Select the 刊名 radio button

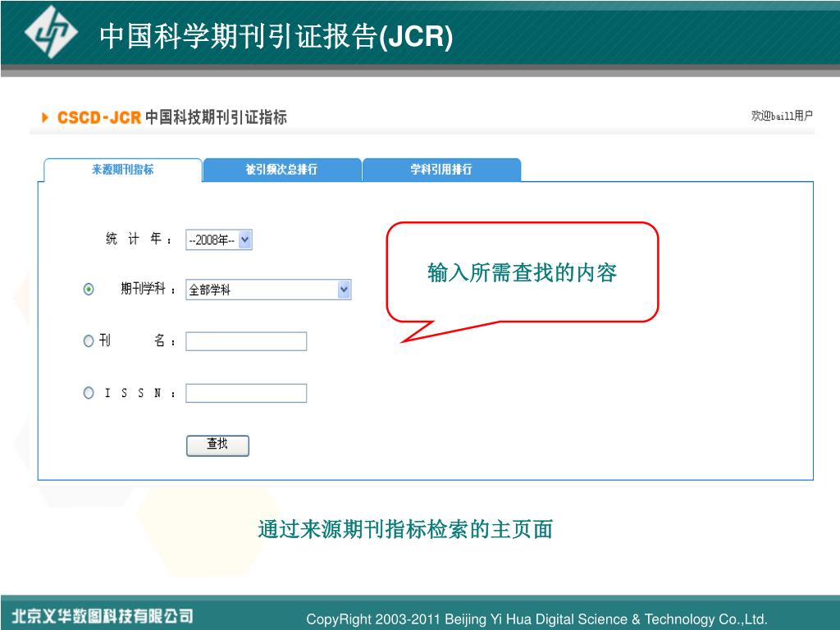89,340
